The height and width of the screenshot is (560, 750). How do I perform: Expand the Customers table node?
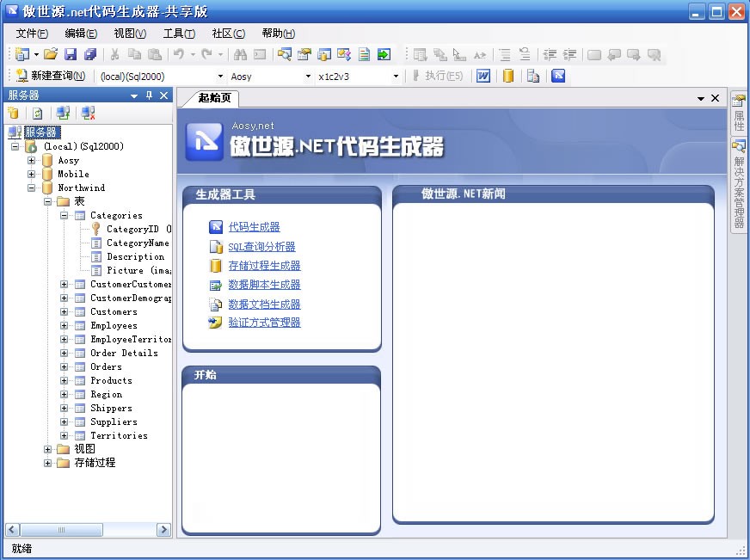[65, 311]
